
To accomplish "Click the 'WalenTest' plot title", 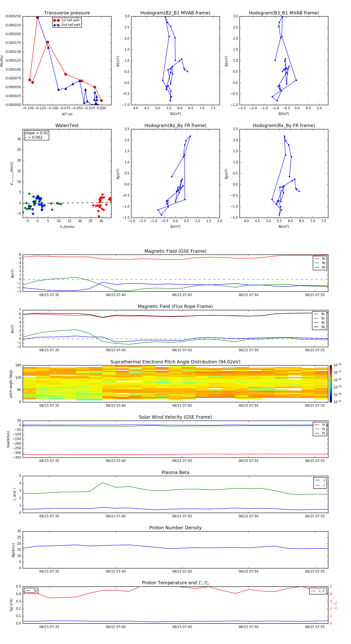I will coord(67,125).
